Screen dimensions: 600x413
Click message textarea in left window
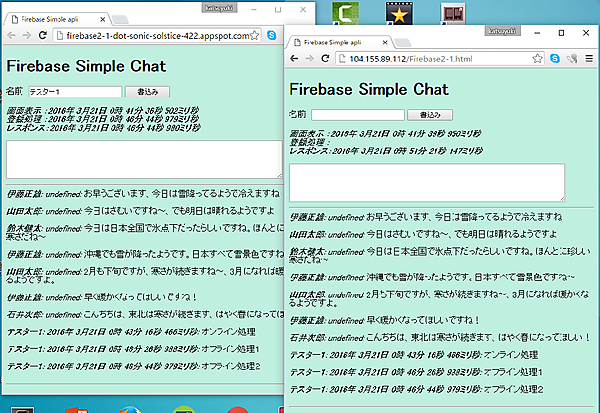coord(144,160)
